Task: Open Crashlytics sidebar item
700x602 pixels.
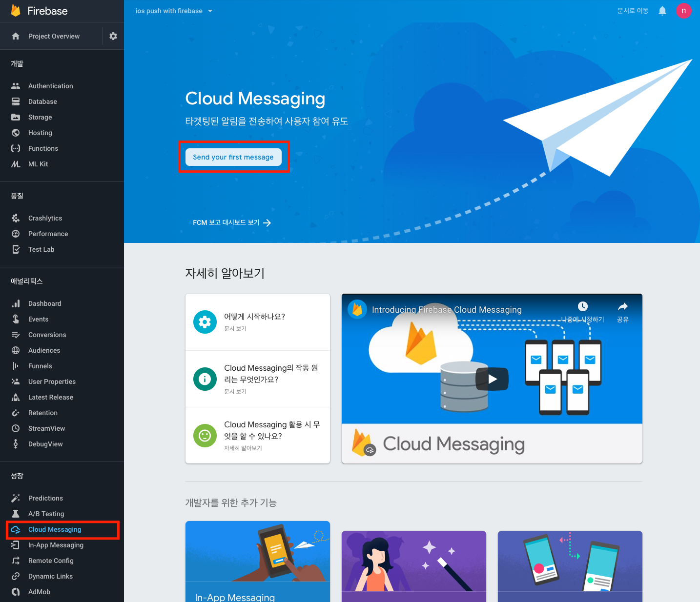Action: (62, 218)
